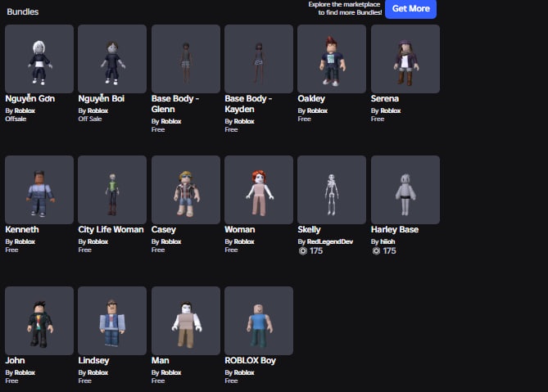The image size is (548, 392).
Task: Open the Casey avatar thumbnail
Action: 186,190
